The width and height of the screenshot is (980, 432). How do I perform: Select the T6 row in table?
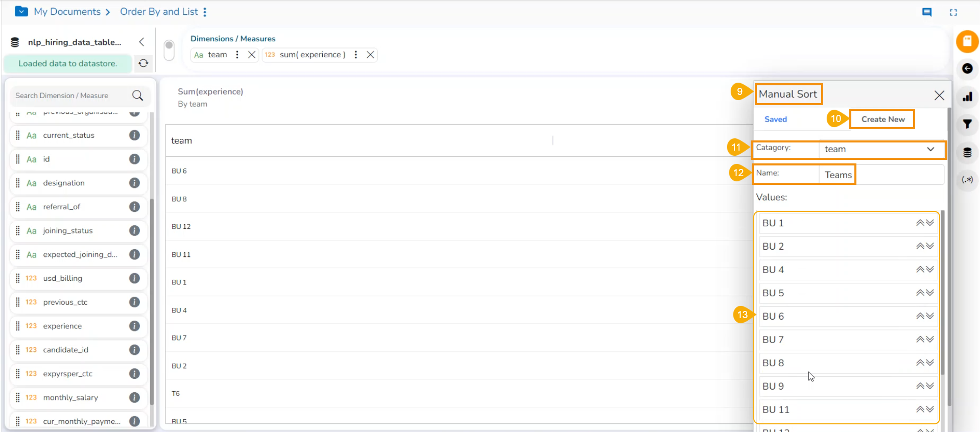pos(459,394)
